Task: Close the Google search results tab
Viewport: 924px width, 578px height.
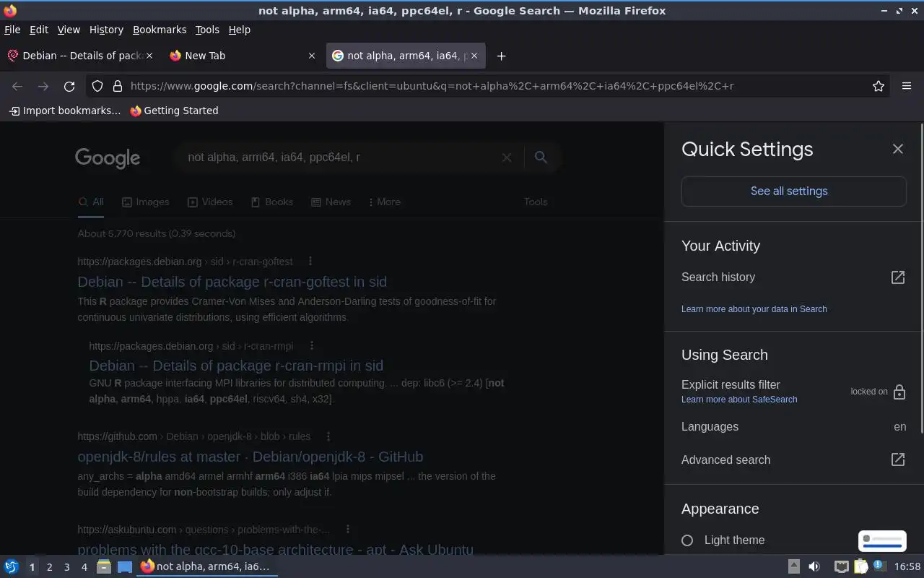Action: pyautogui.click(x=474, y=56)
